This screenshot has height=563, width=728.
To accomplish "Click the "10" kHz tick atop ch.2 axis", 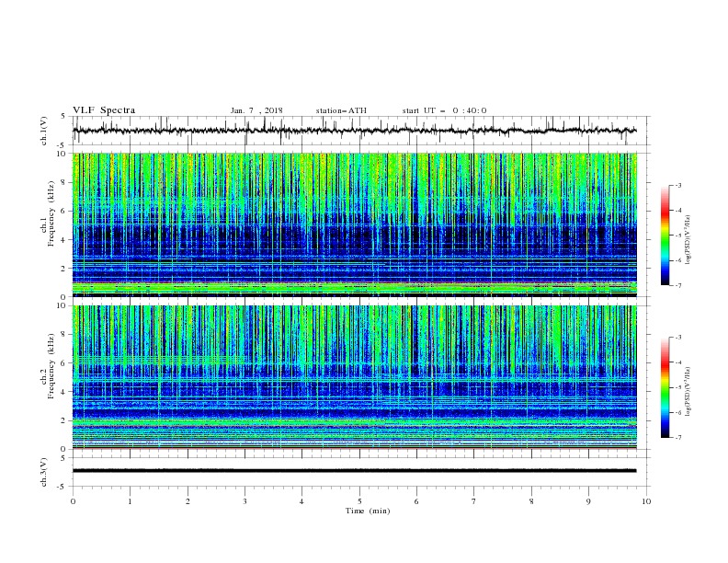I will tap(63, 305).
